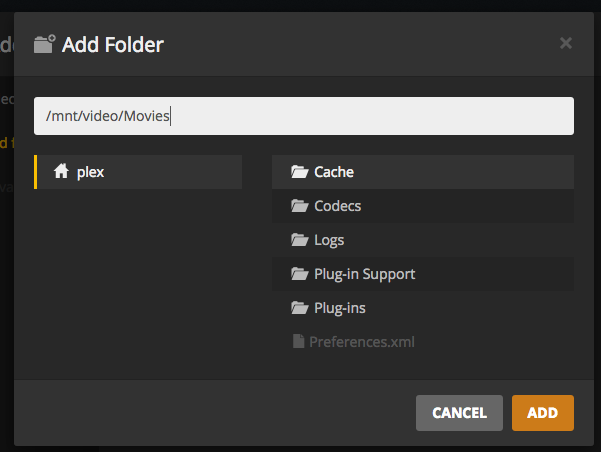Click the home icon beside plex

61,172
